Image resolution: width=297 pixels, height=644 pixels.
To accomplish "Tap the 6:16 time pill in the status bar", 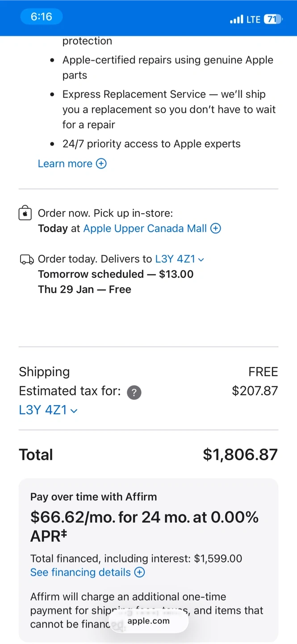I will [x=42, y=17].
